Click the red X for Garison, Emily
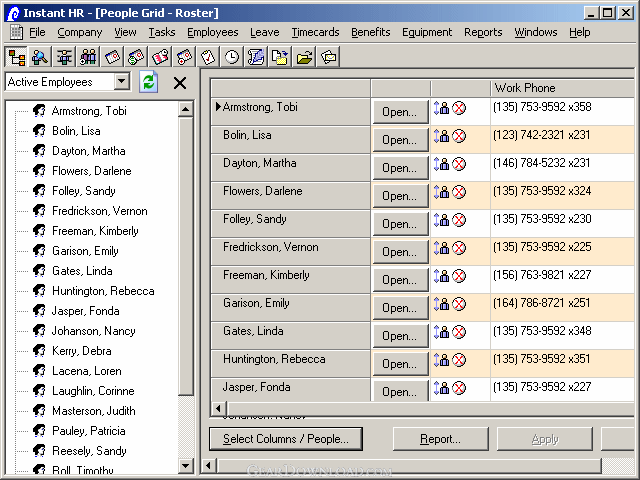 (x=459, y=304)
